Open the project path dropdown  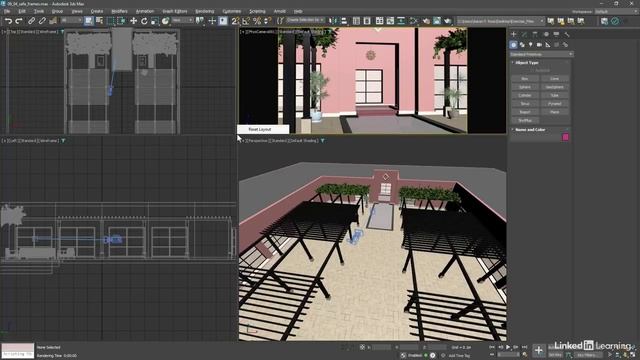pos(500,21)
